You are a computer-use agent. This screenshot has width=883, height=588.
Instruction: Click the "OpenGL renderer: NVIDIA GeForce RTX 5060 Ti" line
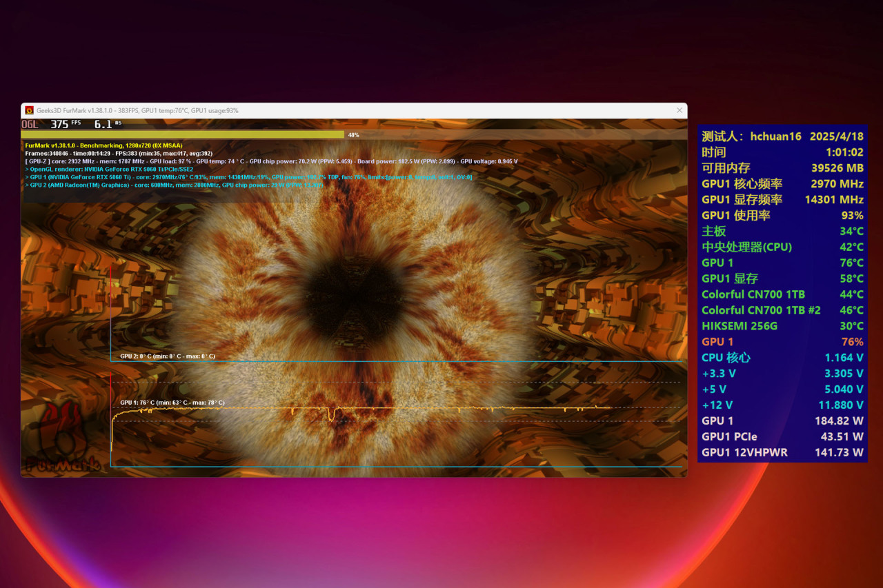109,169
